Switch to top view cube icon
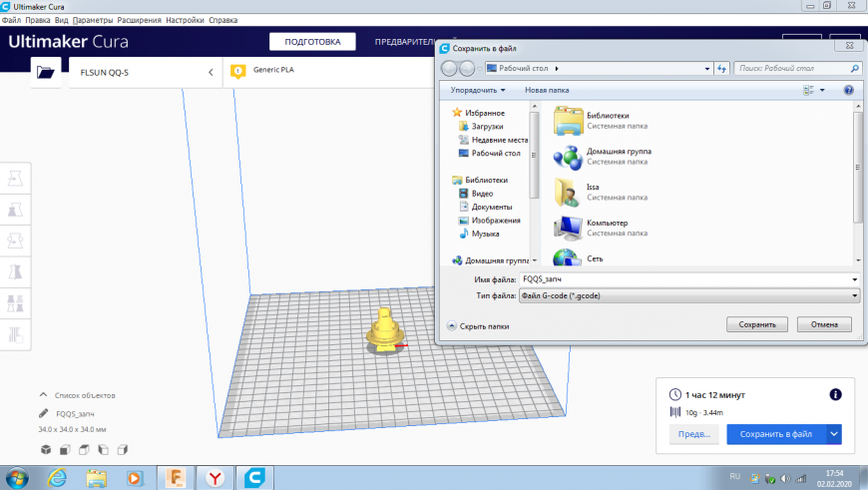The height and width of the screenshot is (490, 868). pos(84,449)
